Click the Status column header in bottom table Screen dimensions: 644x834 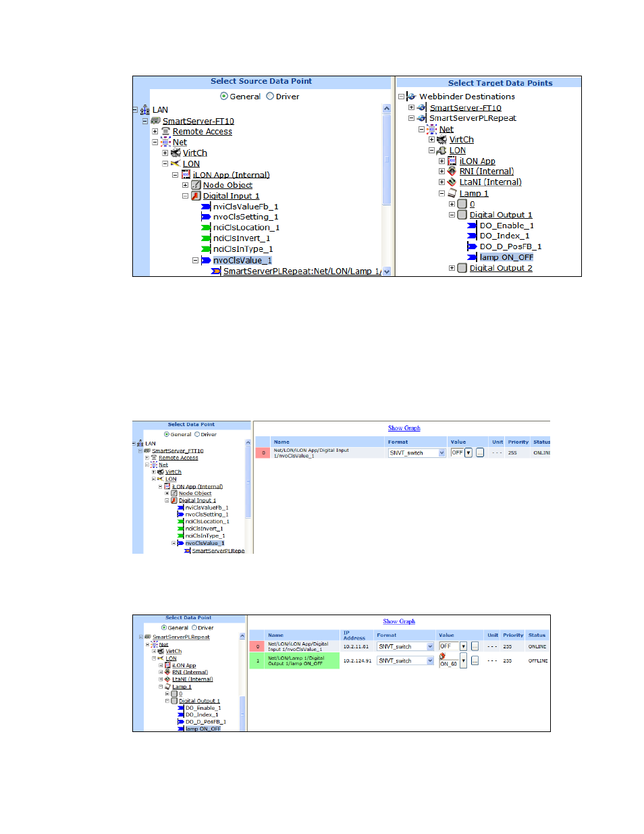click(x=537, y=635)
